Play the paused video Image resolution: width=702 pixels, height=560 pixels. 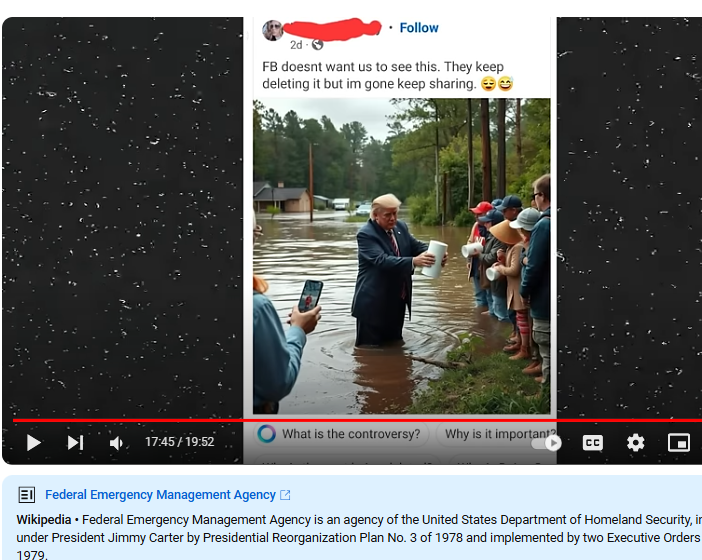(x=34, y=443)
